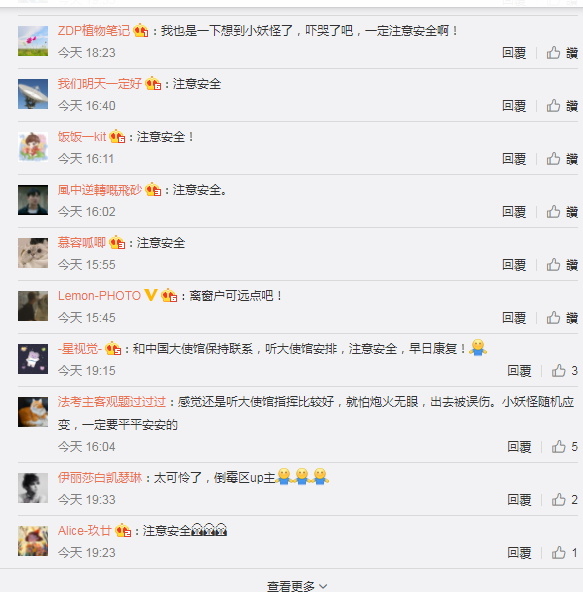Reply to Alice-玖廿's comment
Viewport: 583px width, 592px height.
click(519, 553)
